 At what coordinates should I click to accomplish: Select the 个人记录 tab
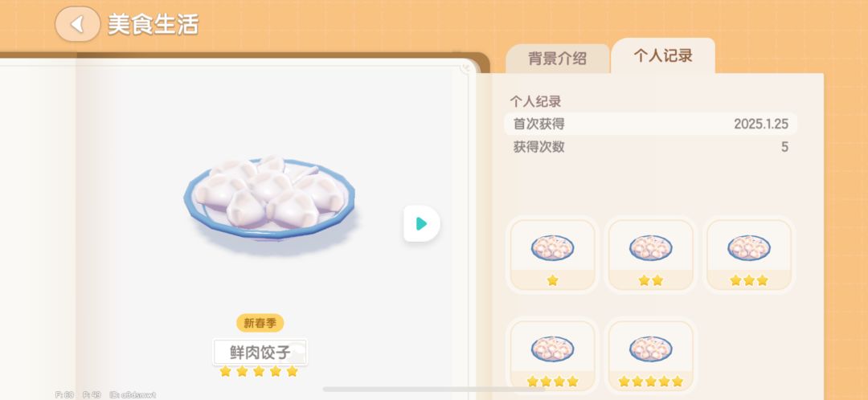tap(662, 56)
